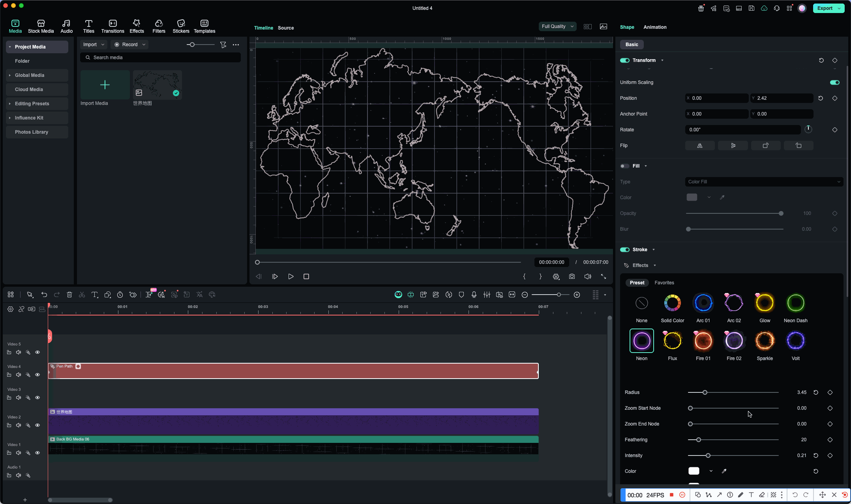The height and width of the screenshot is (504, 851).
Task: Click the delete trash icon in timeline toolbar
Action: [69, 295]
